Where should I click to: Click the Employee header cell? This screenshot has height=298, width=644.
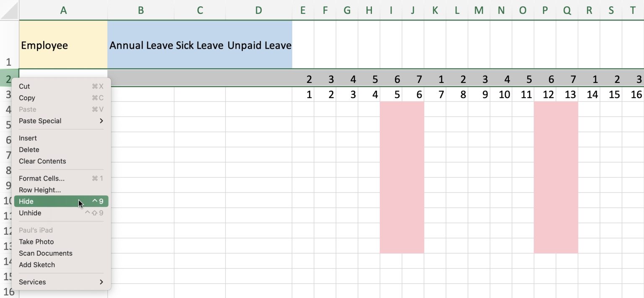[x=63, y=45]
